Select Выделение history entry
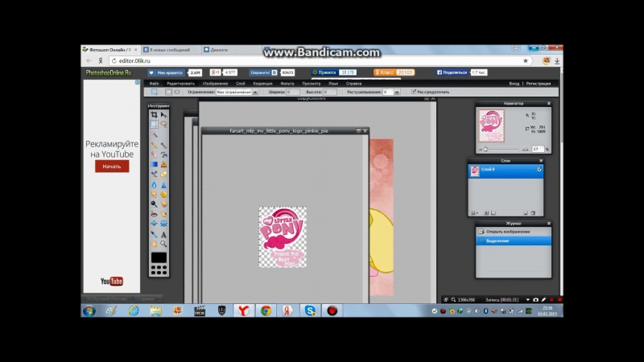The width and height of the screenshot is (644, 362). click(514, 241)
